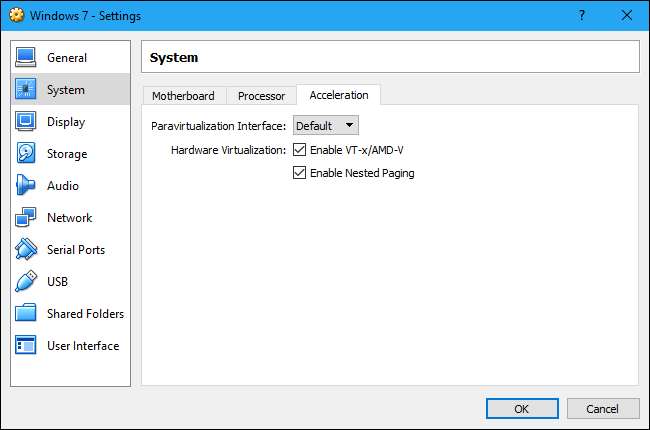Close the Settings dialog window
Image resolution: width=650 pixels, height=430 pixels.
[x=624, y=16]
